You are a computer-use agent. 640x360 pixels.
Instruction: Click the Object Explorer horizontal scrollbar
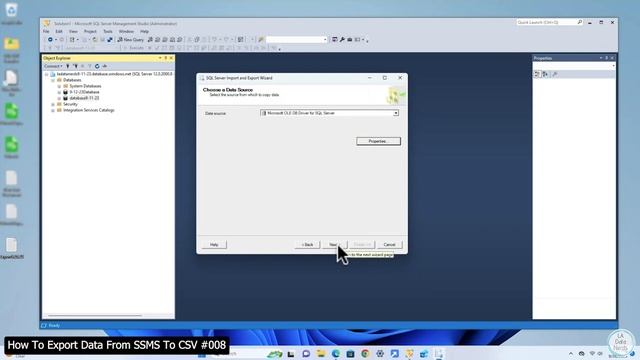(94, 316)
